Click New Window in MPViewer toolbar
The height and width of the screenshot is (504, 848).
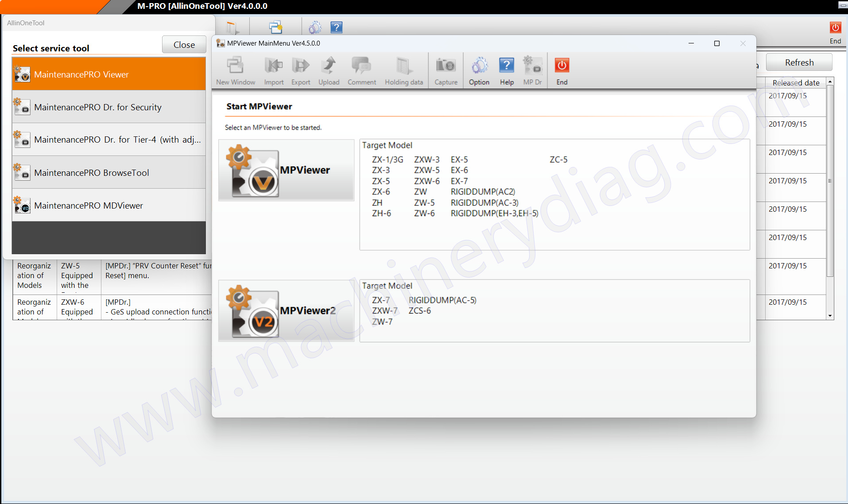pyautogui.click(x=236, y=71)
